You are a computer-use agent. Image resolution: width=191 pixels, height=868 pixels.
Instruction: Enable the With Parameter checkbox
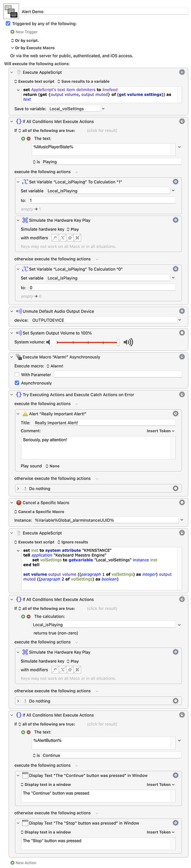[x=17, y=375]
